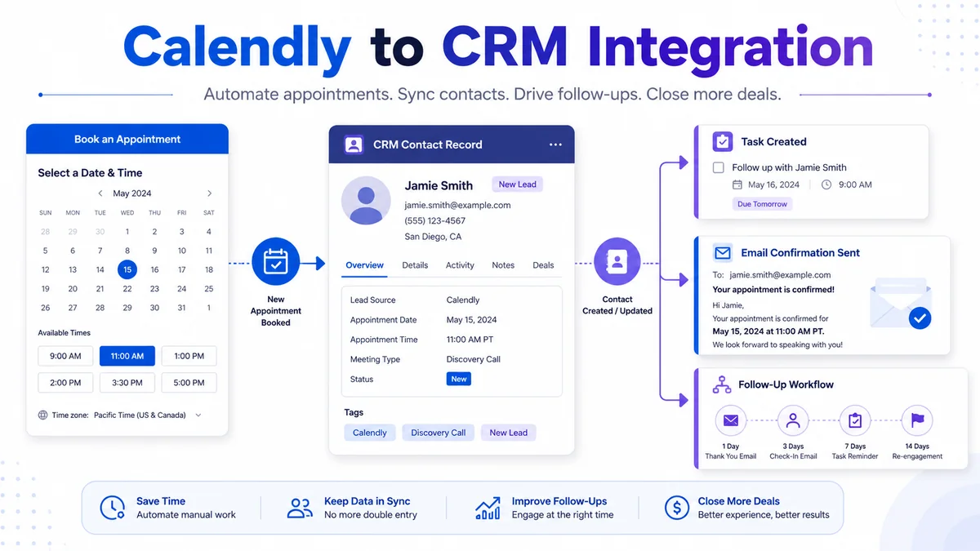Go to next month after May 2024
This screenshot has height=551, width=980.
pyautogui.click(x=209, y=193)
